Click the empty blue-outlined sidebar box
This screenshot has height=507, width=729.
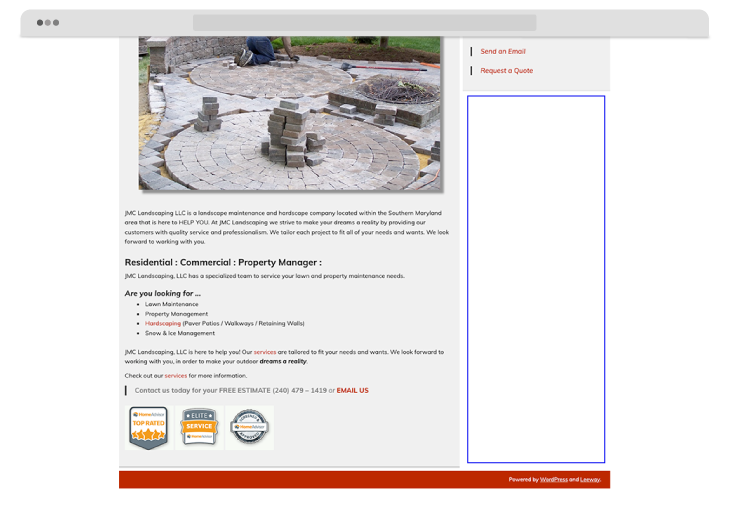[x=536, y=279]
